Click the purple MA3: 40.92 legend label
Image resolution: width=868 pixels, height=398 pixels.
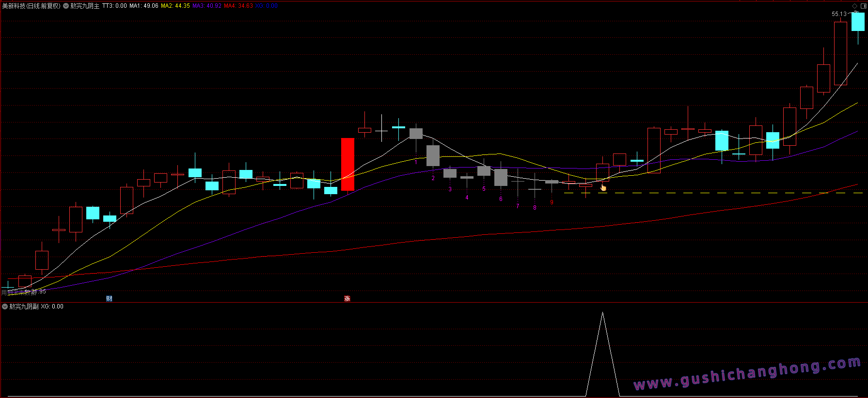click(207, 6)
